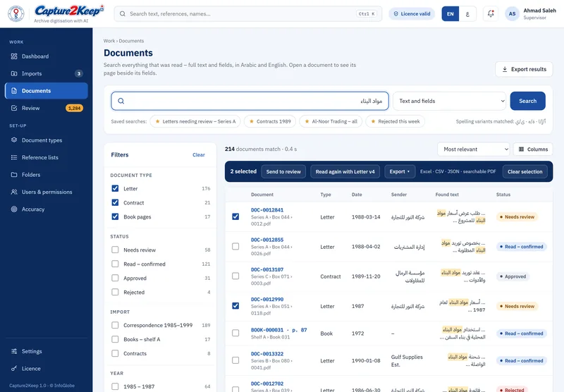Open the Documents page in sidebar
The width and height of the screenshot is (564, 392).
coord(47,91)
